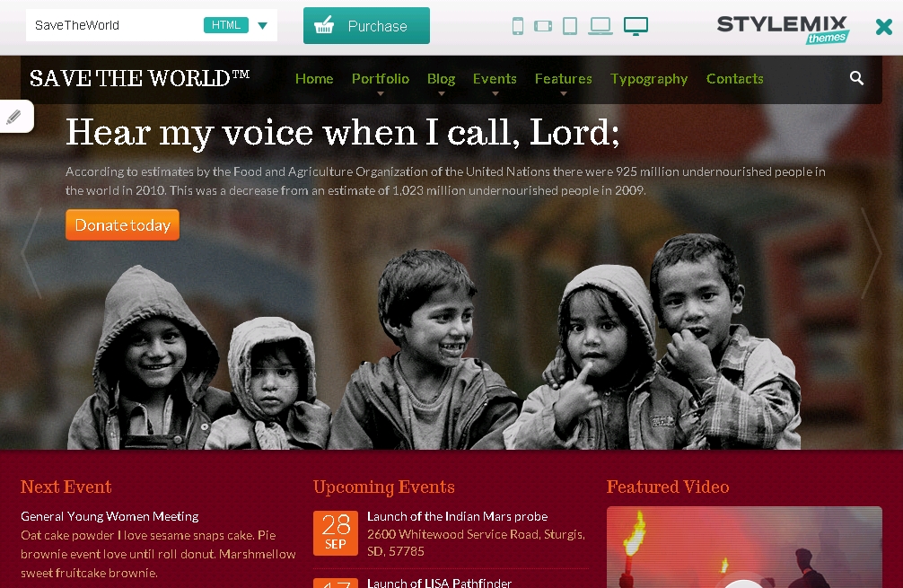Viewport: 903px width, 588px height.
Task: Select the desktop monitor preview icon
Action: [x=636, y=26]
